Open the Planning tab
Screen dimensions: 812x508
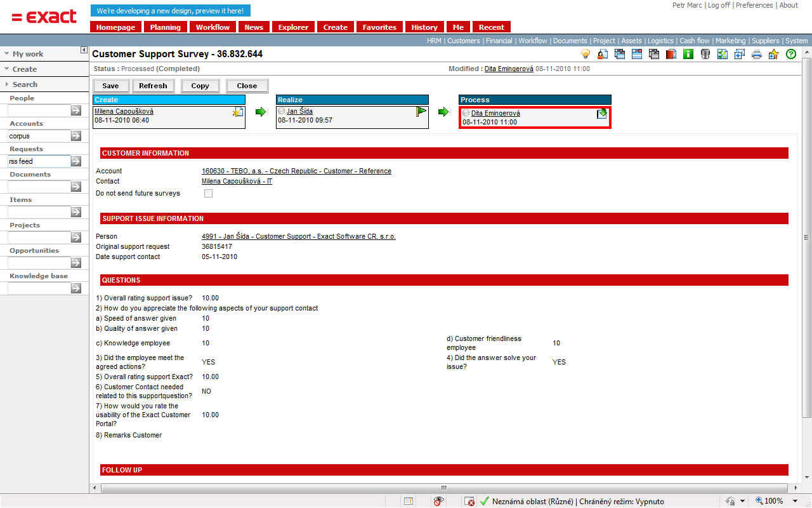pos(166,27)
